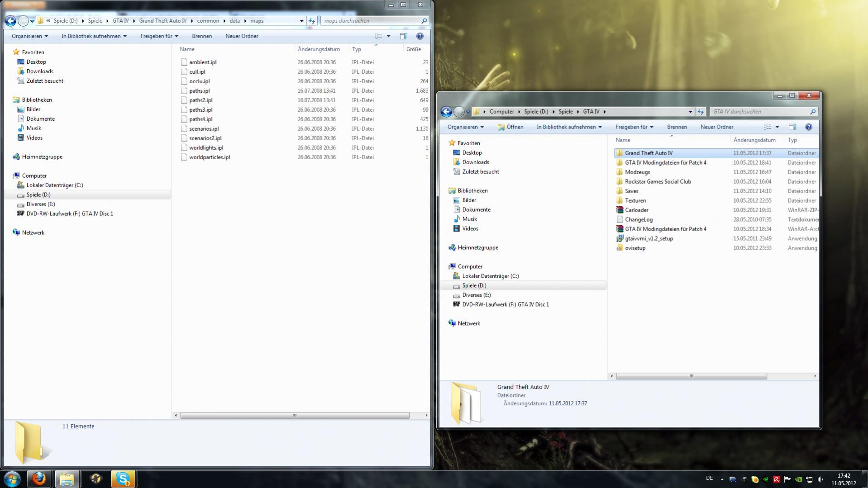Viewport: 868px width, 488px height.
Task: Open the Windows Start button
Action: pos(12,479)
